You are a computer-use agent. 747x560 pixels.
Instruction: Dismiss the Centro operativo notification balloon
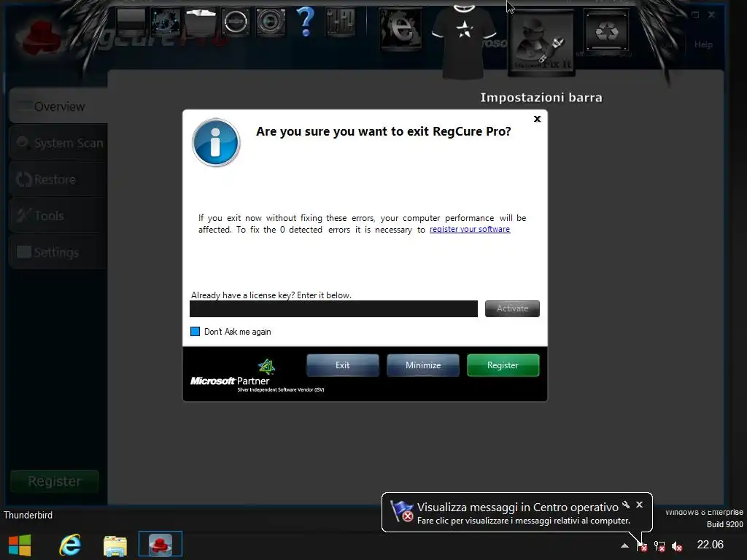coord(639,505)
